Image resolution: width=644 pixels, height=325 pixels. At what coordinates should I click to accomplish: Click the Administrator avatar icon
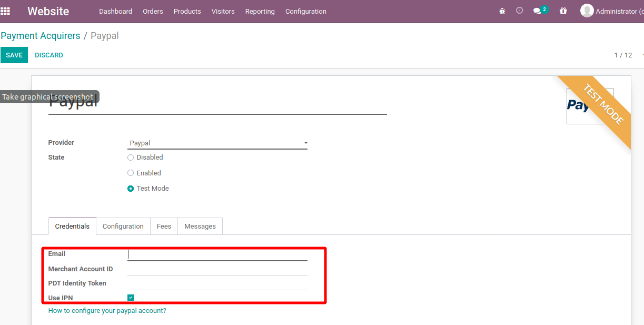587,11
